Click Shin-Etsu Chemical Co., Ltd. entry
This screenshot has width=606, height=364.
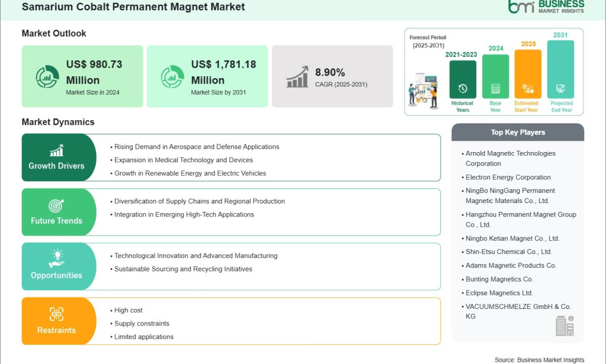click(509, 252)
